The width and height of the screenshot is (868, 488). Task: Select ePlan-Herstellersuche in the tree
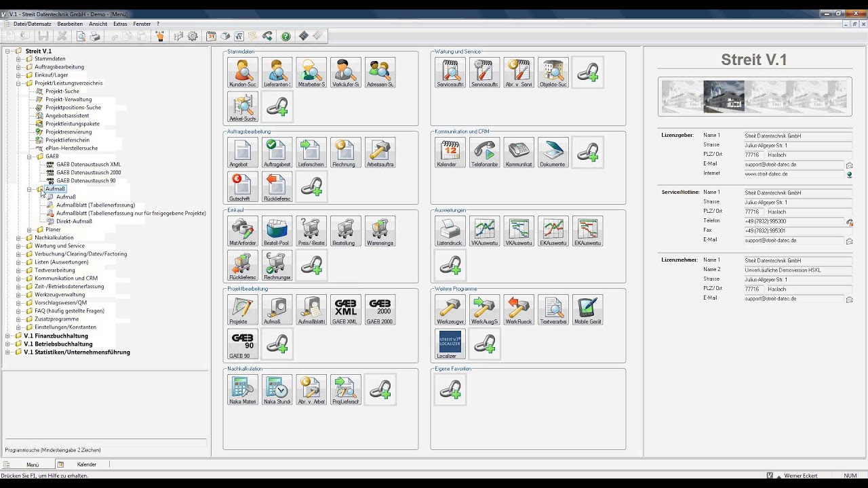coord(71,148)
